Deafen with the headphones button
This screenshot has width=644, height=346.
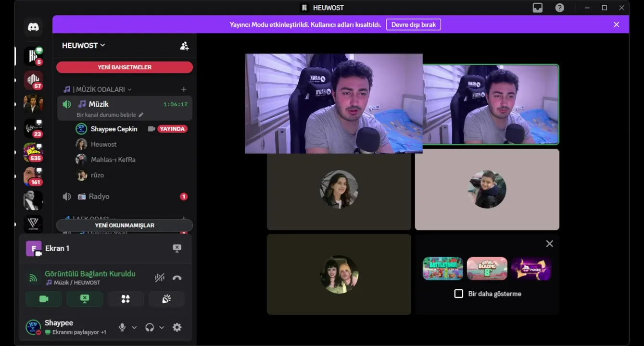[150, 327]
